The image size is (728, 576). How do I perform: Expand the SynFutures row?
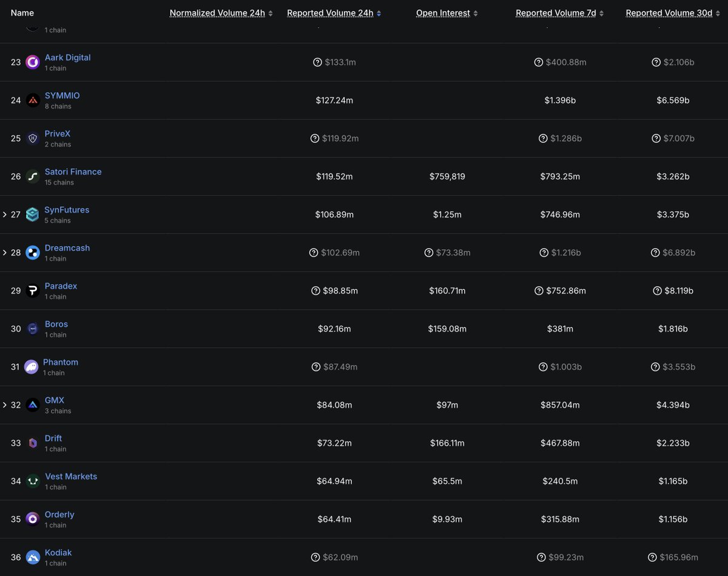[x=5, y=215]
